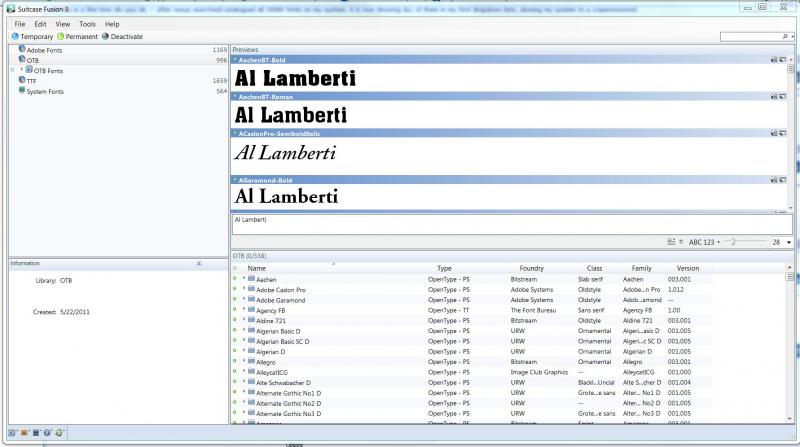Viewport: 800px width, 447px height.
Task: Toggle activation dot for Algerian Basic D
Action: [235, 330]
